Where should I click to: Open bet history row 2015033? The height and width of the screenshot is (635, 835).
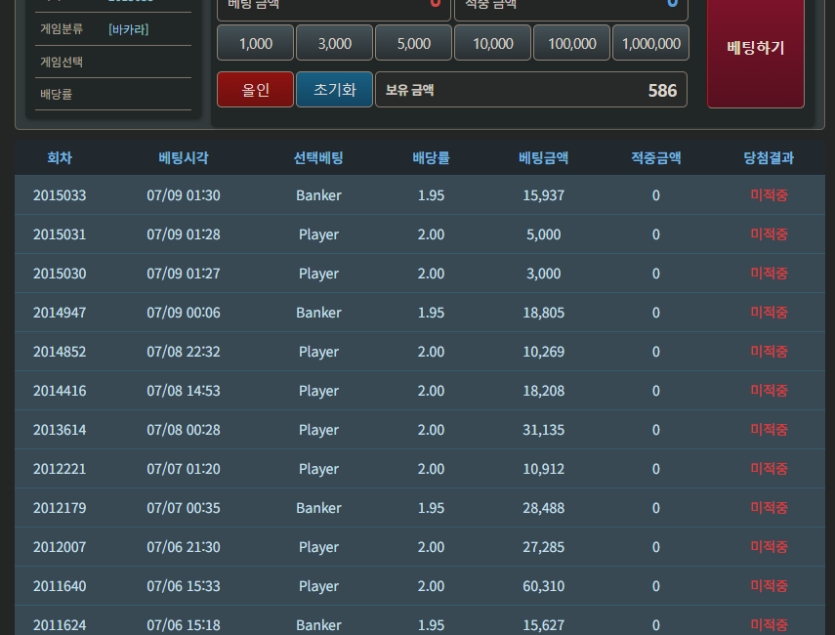(x=420, y=195)
